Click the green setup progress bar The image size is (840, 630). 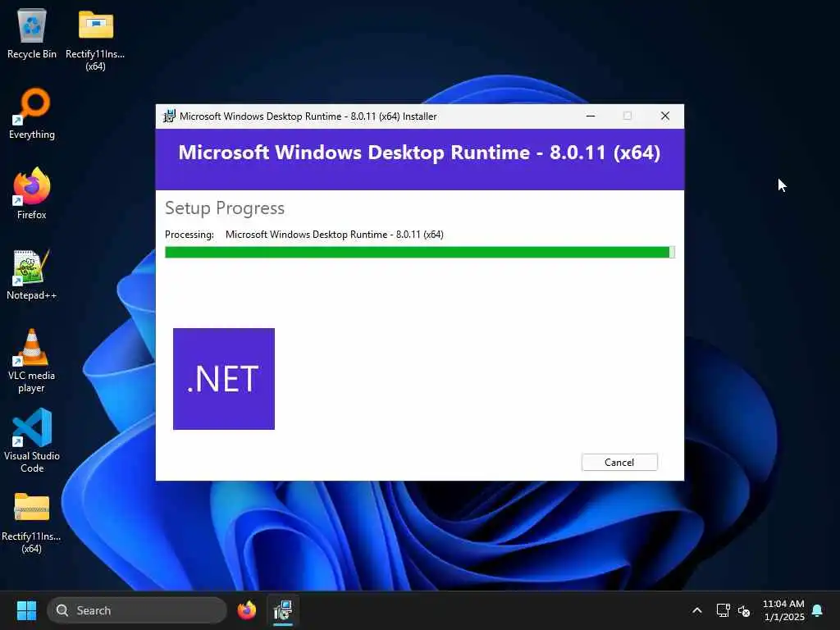tap(419, 253)
